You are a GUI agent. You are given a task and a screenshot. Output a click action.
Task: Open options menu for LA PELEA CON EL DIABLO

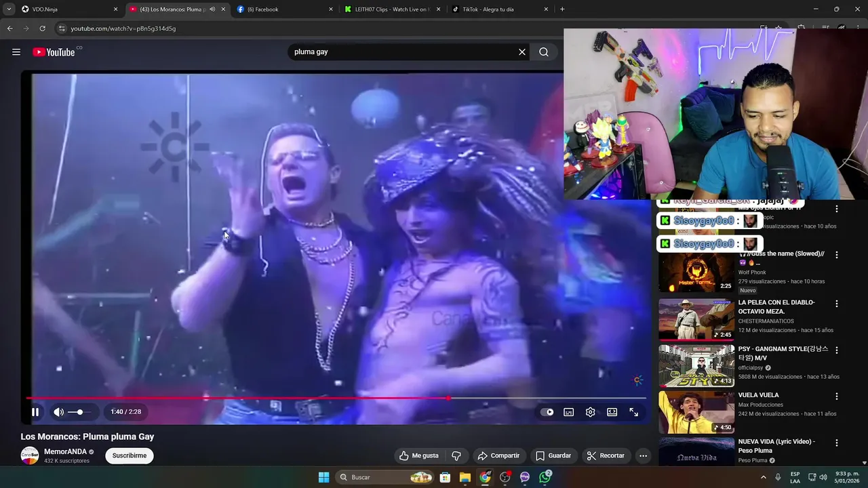point(836,304)
